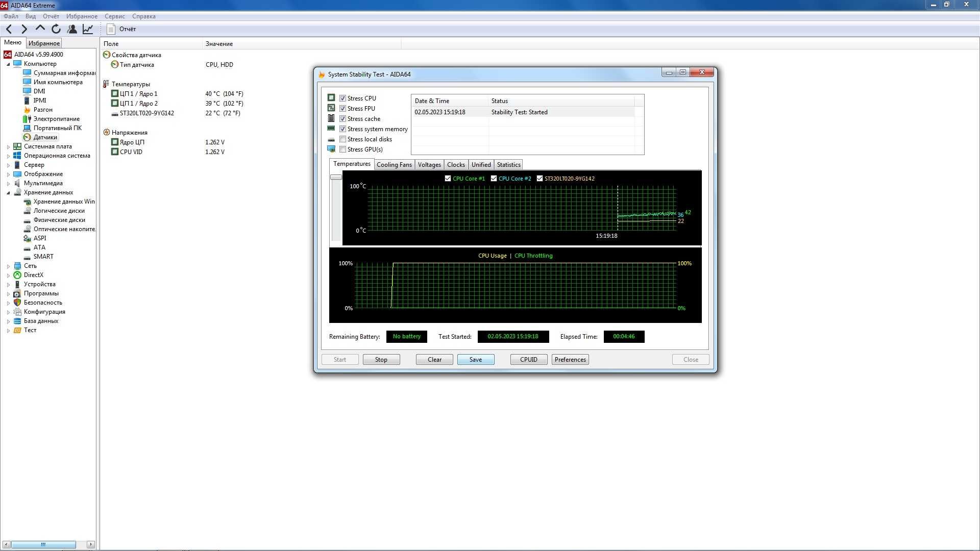The height and width of the screenshot is (551, 980).
Task: Click the База данных database icon
Action: pyautogui.click(x=17, y=321)
